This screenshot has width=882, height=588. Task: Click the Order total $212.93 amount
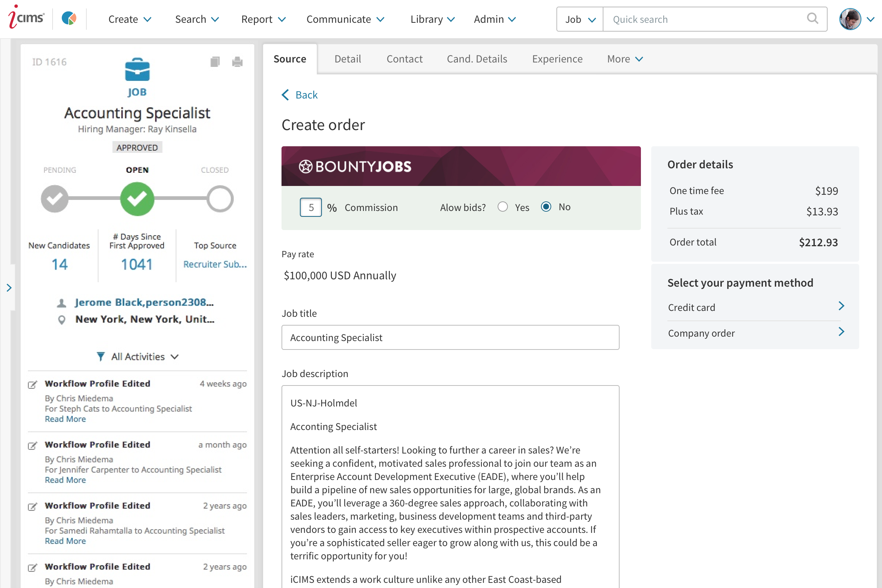pyautogui.click(x=818, y=242)
